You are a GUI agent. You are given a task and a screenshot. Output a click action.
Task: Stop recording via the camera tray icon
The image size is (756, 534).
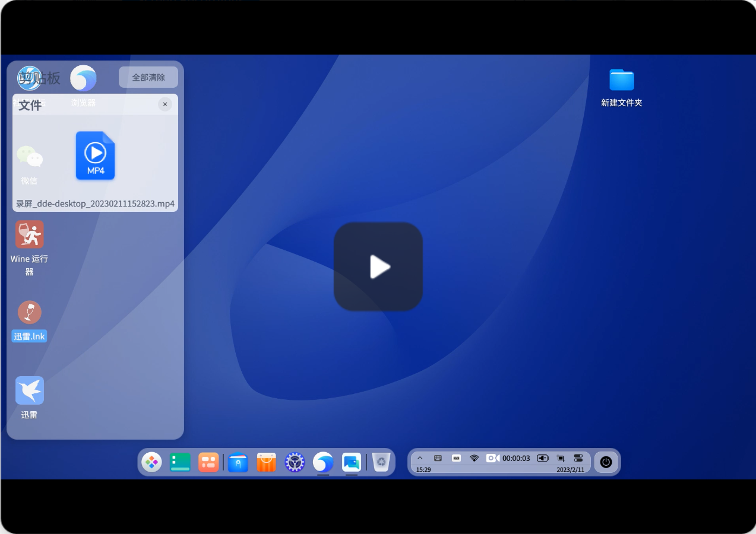pyautogui.click(x=493, y=458)
